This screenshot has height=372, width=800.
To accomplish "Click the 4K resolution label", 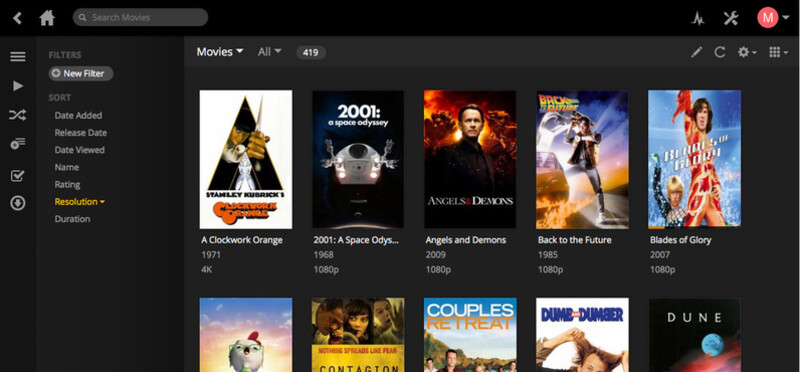I will pos(207,269).
